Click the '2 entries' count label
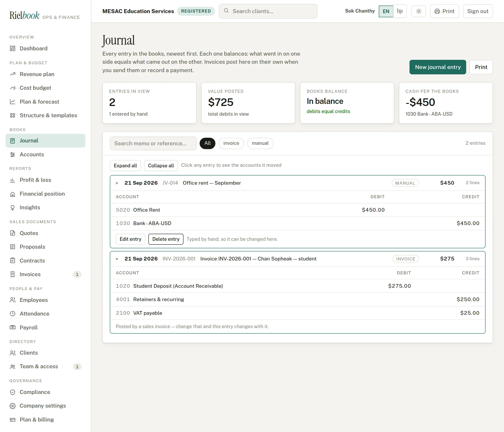This screenshot has width=504, height=432. pos(475,143)
